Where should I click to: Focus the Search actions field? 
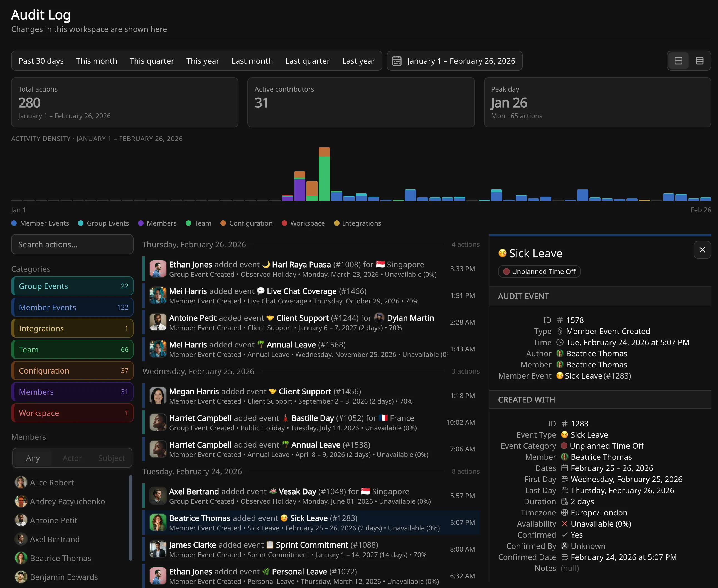tap(72, 244)
